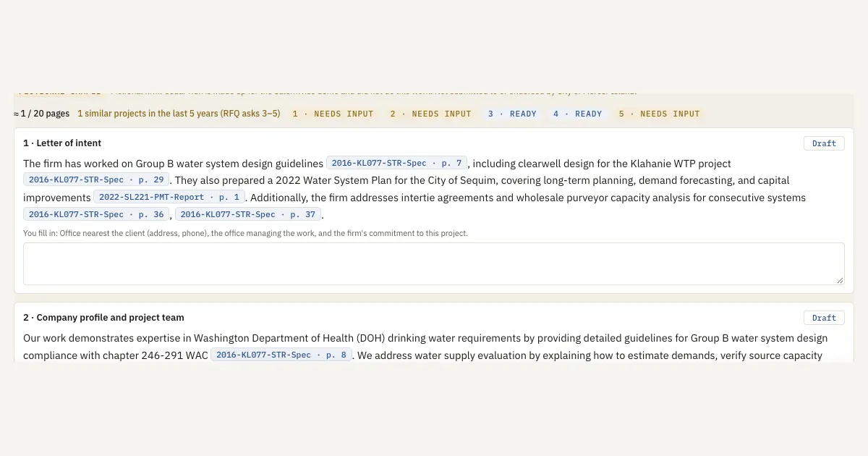Jump to section 1 Needs Input chip

[x=333, y=114]
